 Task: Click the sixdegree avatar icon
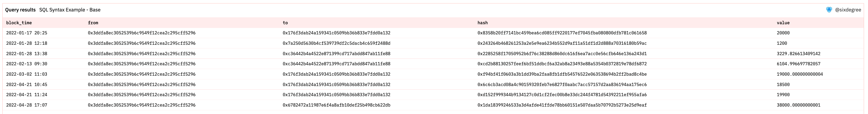pos(829,10)
